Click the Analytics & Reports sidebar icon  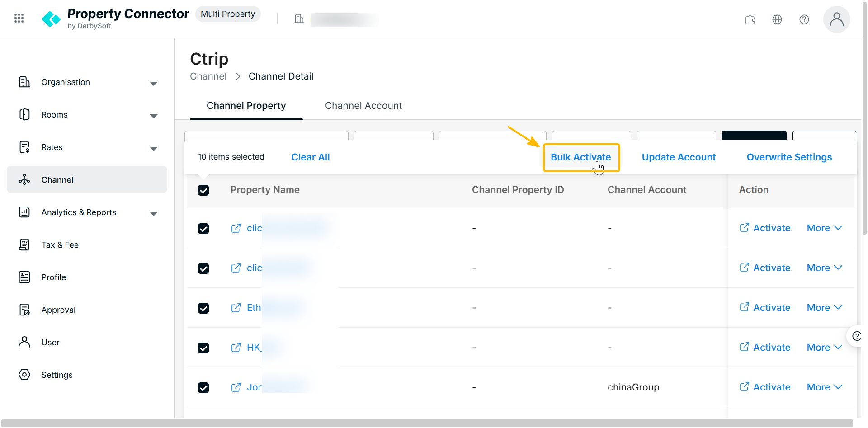pos(24,212)
